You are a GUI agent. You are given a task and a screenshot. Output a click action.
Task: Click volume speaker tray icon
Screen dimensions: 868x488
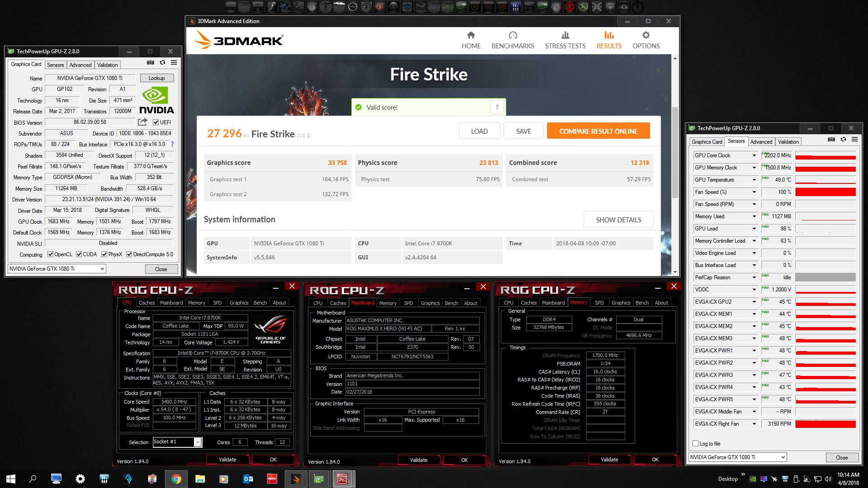(828, 479)
